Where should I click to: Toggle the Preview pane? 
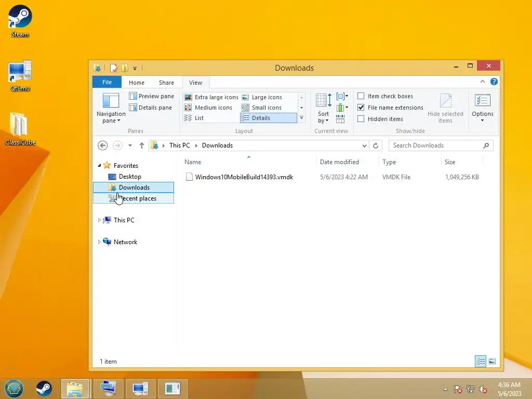pos(151,96)
